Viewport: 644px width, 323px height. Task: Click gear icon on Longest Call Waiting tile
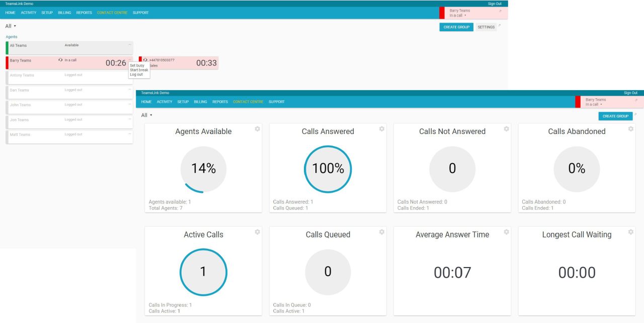(630, 232)
